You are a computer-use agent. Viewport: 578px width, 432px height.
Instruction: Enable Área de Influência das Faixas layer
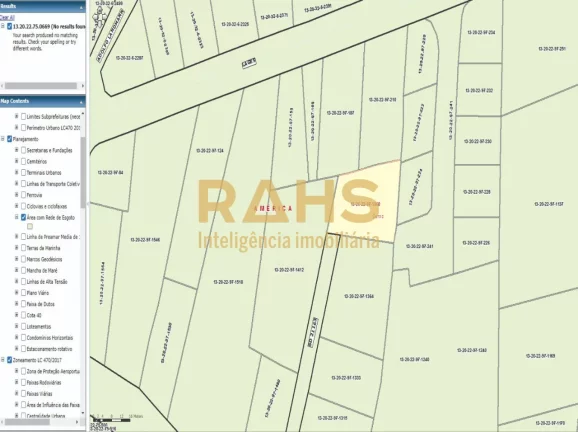click(x=24, y=405)
